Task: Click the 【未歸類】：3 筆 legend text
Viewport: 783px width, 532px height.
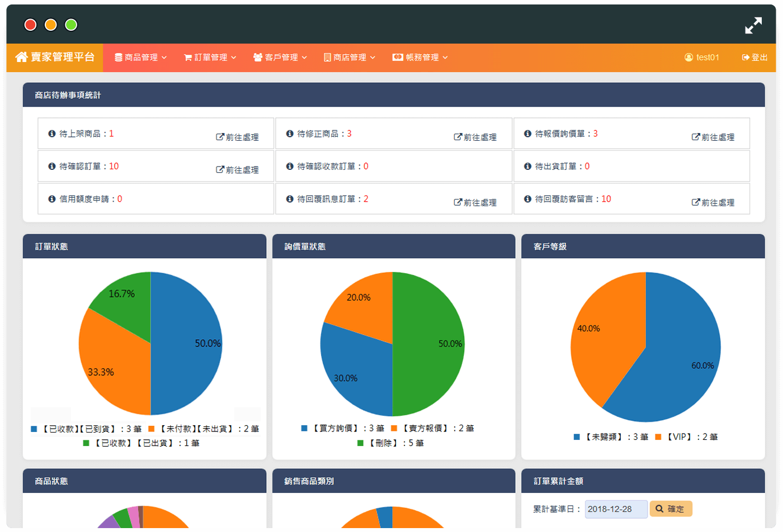Action: [616, 437]
